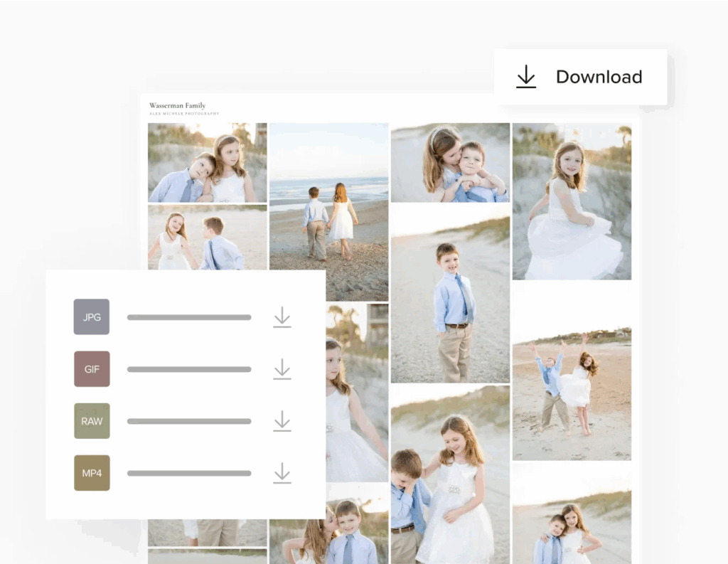This screenshot has width=728, height=564.
Task: Select the MP4 format badge
Action: (92, 473)
